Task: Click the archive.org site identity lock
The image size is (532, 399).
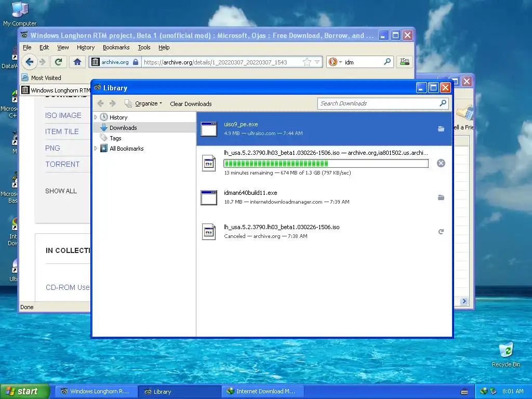Action: tap(136, 62)
